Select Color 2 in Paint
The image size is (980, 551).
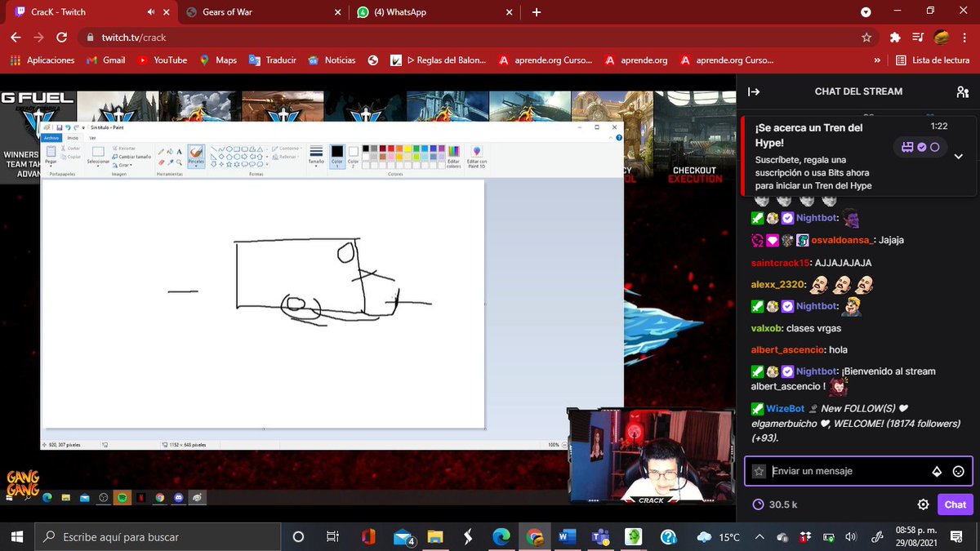353,156
